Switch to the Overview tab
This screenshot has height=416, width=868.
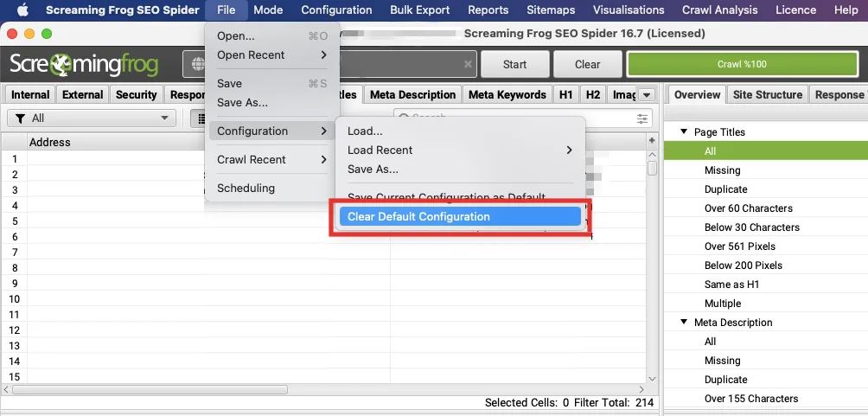click(697, 95)
